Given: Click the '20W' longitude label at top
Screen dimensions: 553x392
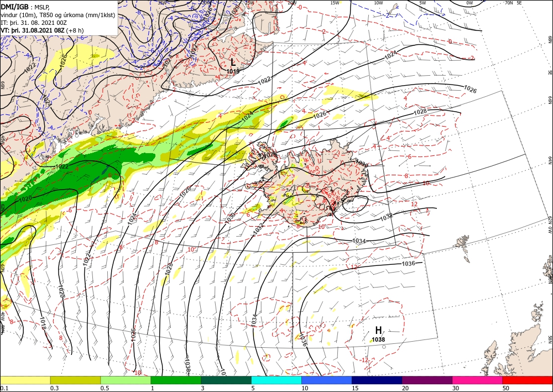Looking at the screenshot, I should (292, 3).
